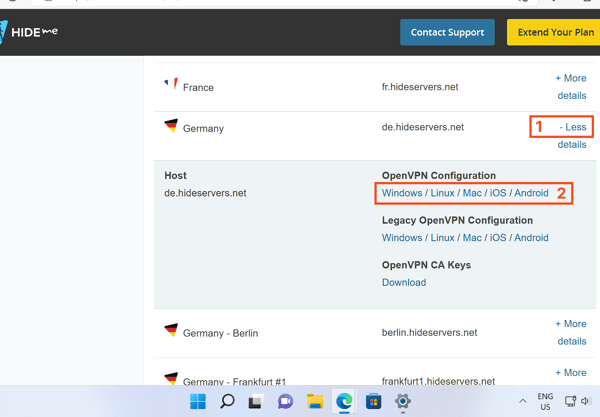Select the frankfurt1.hideservers.net hostname
The width and height of the screenshot is (600, 417).
[438, 381]
